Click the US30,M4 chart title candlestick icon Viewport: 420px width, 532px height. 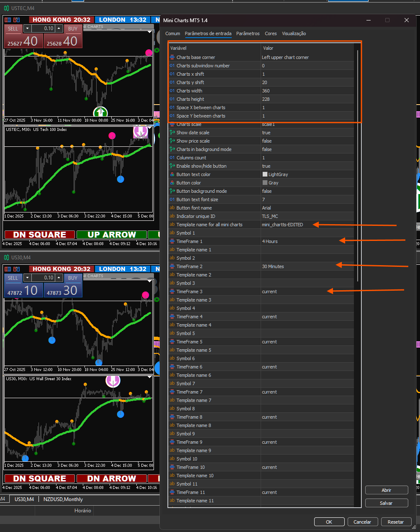pyautogui.click(x=6, y=257)
